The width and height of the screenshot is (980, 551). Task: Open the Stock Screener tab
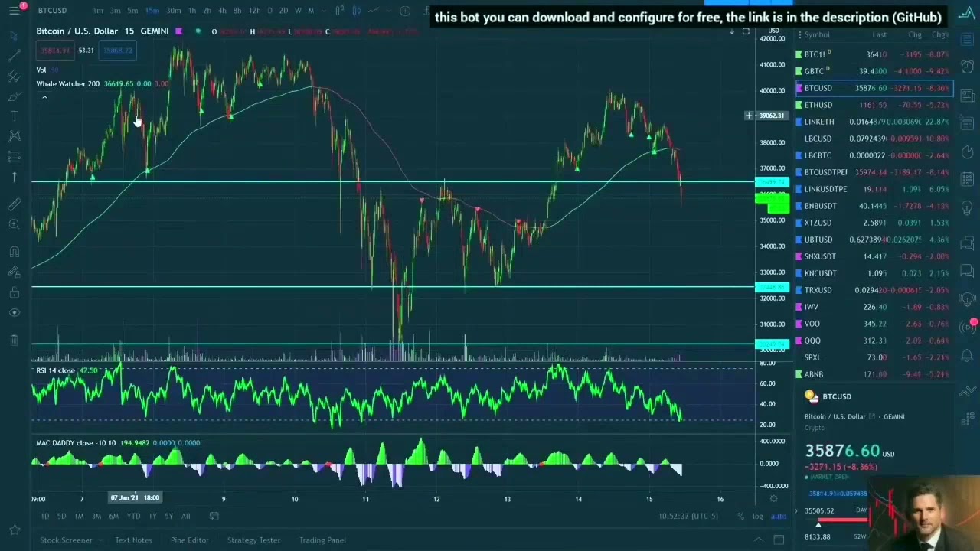[x=66, y=540]
